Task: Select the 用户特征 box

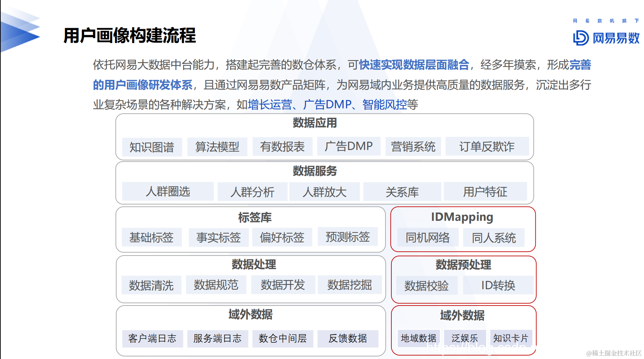Action: pyautogui.click(x=485, y=191)
